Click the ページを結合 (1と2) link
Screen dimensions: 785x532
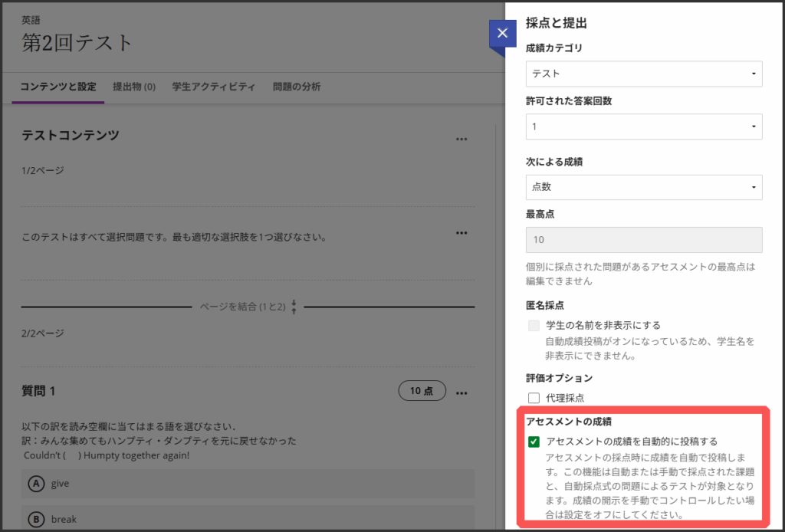point(242,307)
